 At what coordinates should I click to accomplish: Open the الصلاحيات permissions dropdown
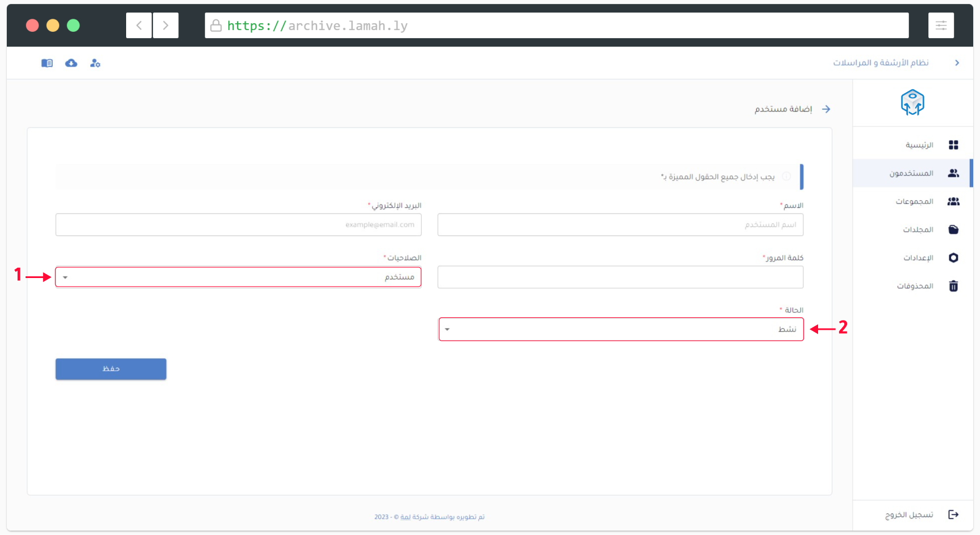[238, 277]
